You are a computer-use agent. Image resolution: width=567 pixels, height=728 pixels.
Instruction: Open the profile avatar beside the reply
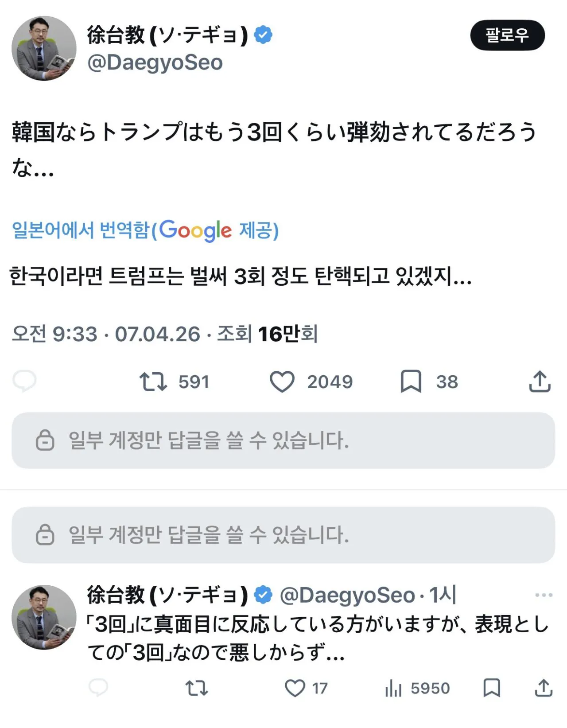[x=44, y=617]
